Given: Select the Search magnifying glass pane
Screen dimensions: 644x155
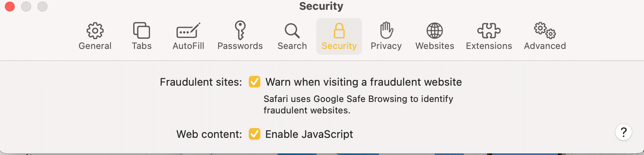Looking at the screenshot, I should point(292,31).
